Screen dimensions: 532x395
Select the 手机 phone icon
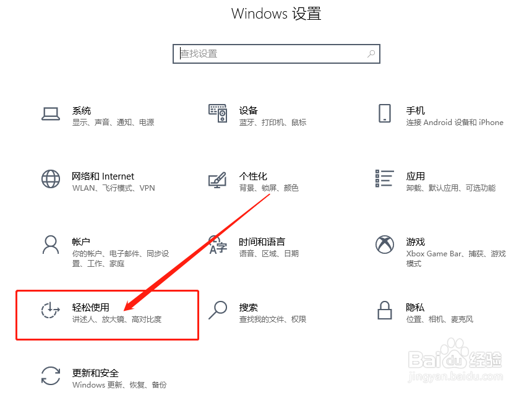[x=384, y=113]
